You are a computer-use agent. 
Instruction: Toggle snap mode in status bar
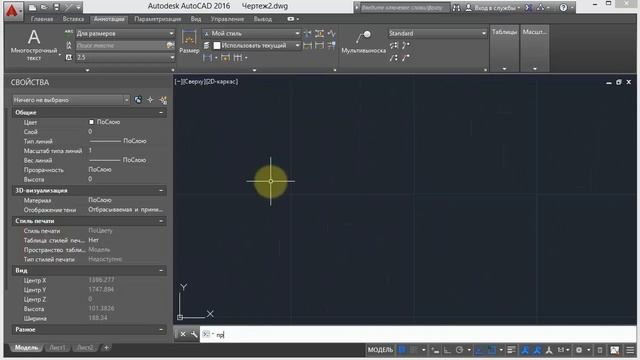pos(413,350)
